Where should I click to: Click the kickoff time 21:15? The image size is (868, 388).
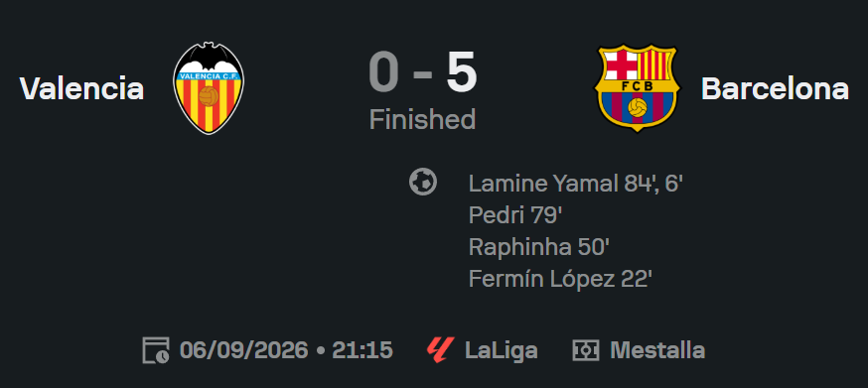(362, 350)
